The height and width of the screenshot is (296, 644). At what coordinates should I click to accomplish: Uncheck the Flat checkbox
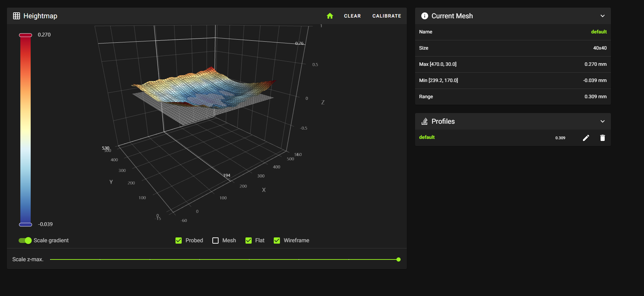(x=249, y=241)
